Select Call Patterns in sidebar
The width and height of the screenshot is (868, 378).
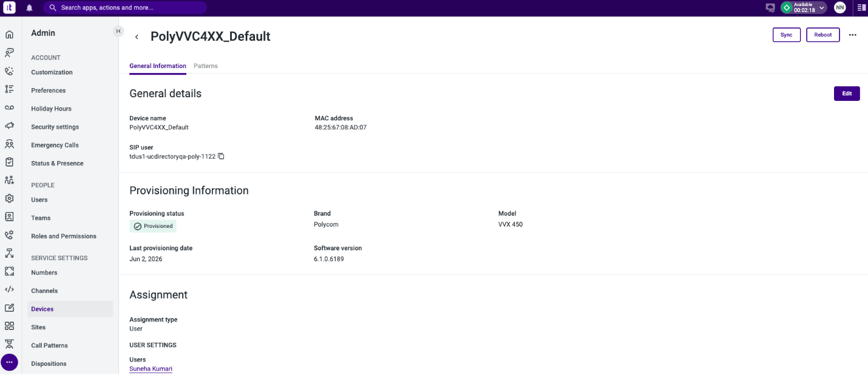tap(50, 345)
